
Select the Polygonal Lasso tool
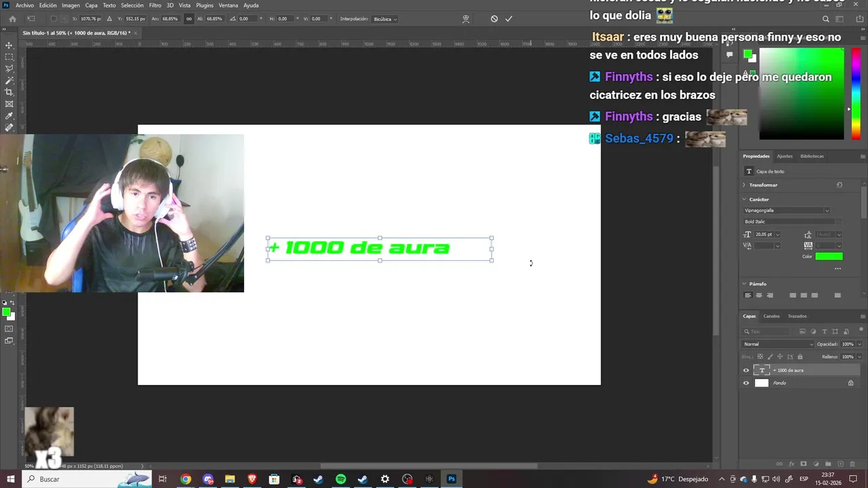[9, 68]
